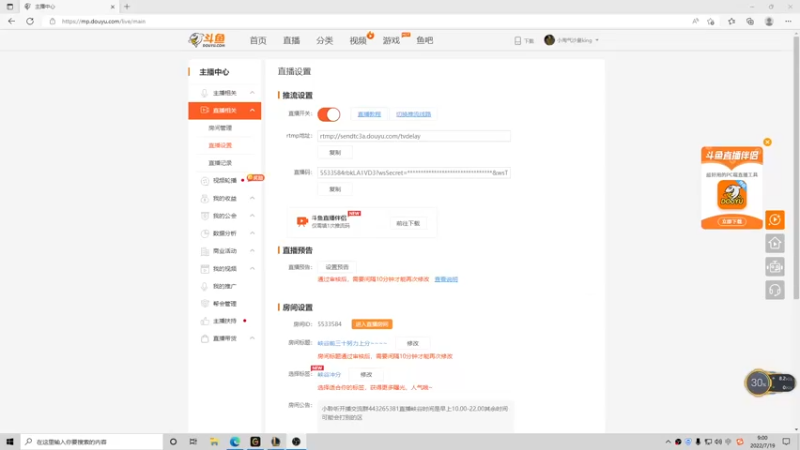Viewport: 800px width, 450px height.
Task: Go to 直播 in the top navigation
Action: (291, 40)
